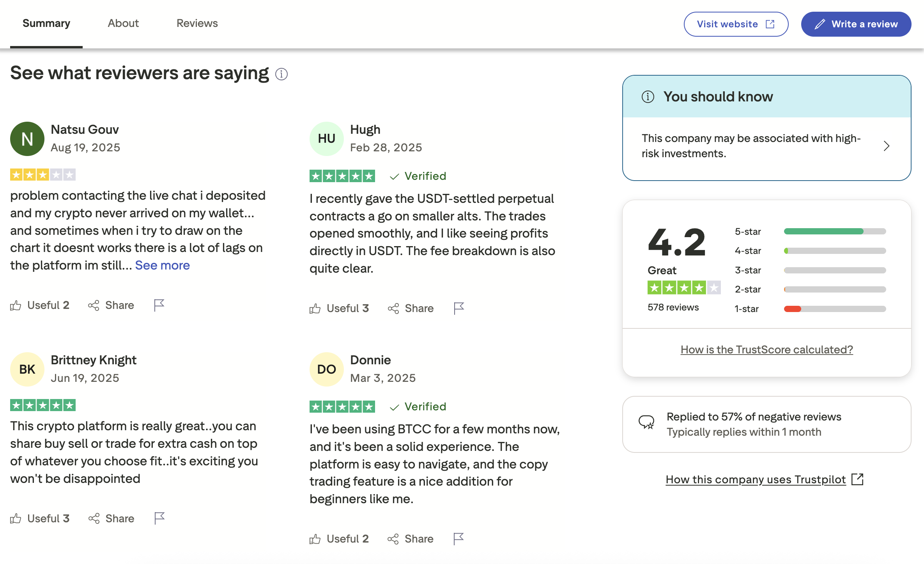
Task: Click Feb 28, 2025 review date
Action: point(386,147)
